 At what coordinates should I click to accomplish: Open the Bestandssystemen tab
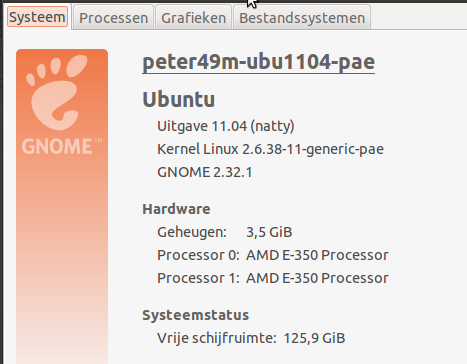coord(302,18)
